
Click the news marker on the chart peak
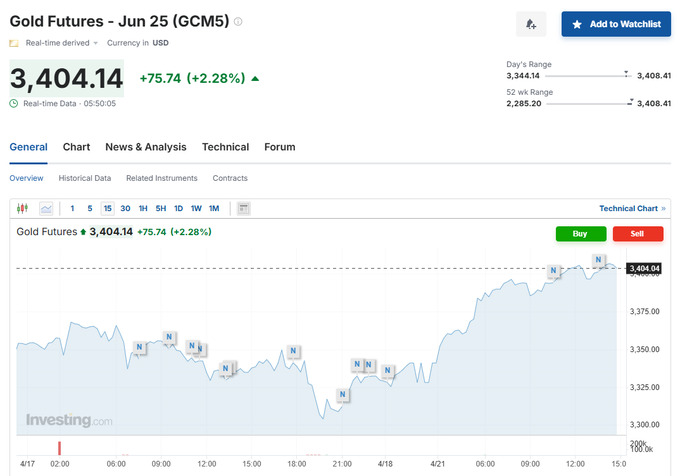tap(598, 260)
